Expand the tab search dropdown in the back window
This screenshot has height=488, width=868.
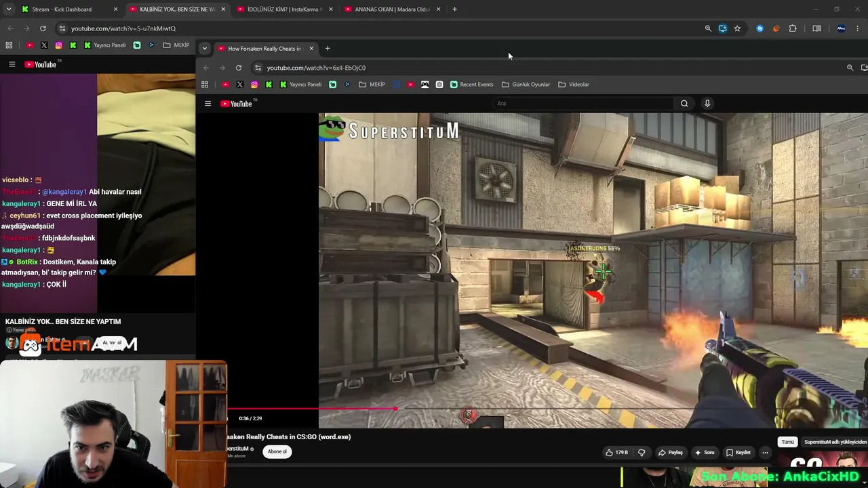click(9, 9)
